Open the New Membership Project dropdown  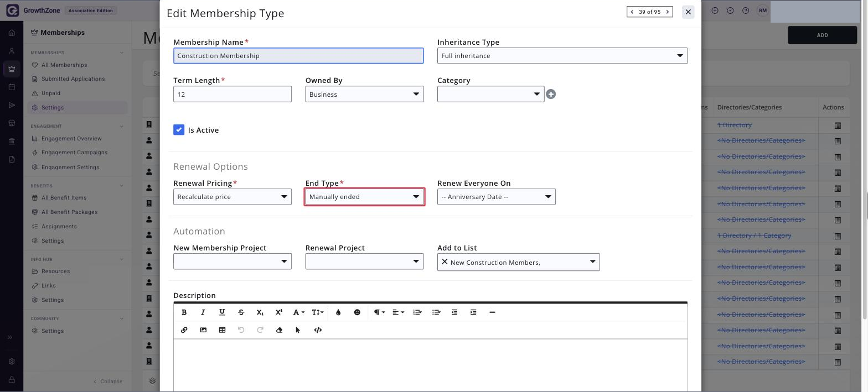[232, 262]
